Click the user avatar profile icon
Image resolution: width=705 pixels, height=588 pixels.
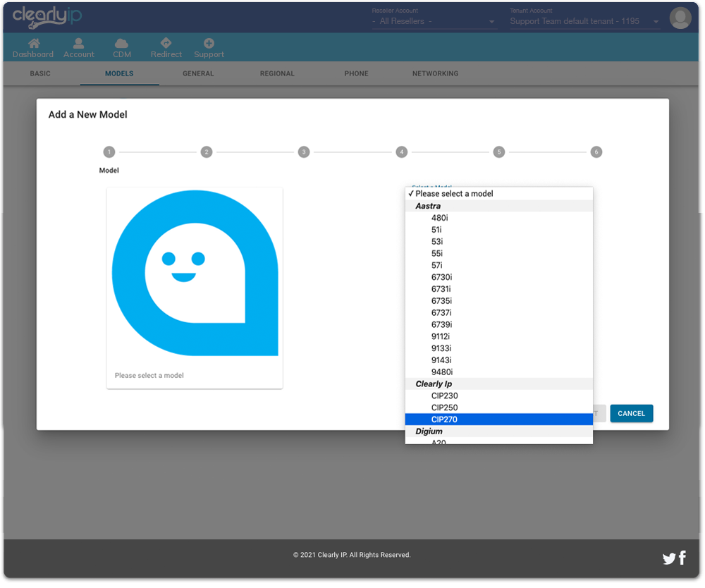[x=680, y=18]
